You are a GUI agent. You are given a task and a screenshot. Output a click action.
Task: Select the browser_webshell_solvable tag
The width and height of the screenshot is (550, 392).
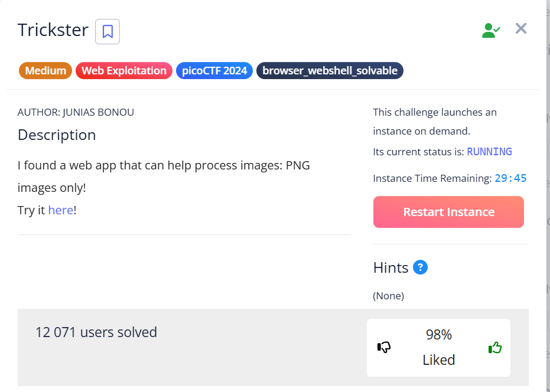click(330, 71)
